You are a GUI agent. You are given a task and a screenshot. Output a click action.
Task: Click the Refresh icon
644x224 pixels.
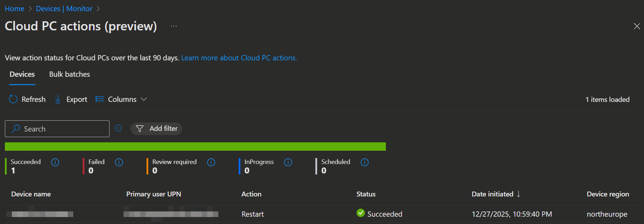coord(13,99)
